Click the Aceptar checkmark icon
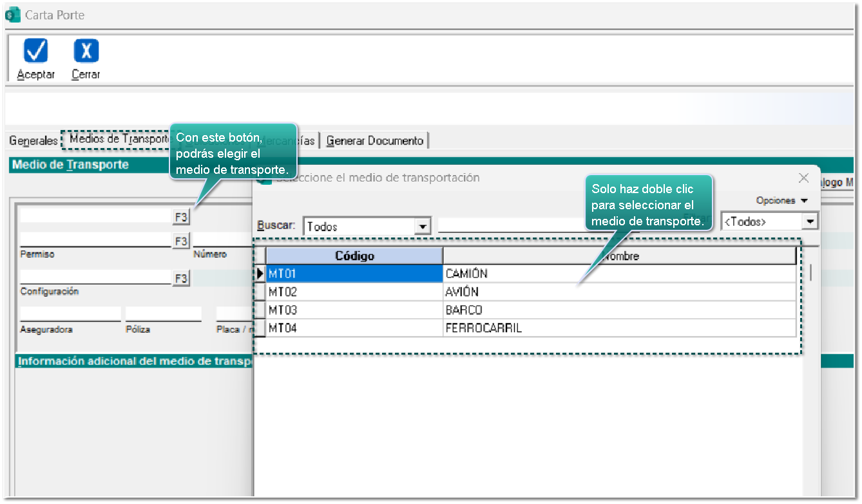This screenshot has width=862, height=504. [35, 50]
